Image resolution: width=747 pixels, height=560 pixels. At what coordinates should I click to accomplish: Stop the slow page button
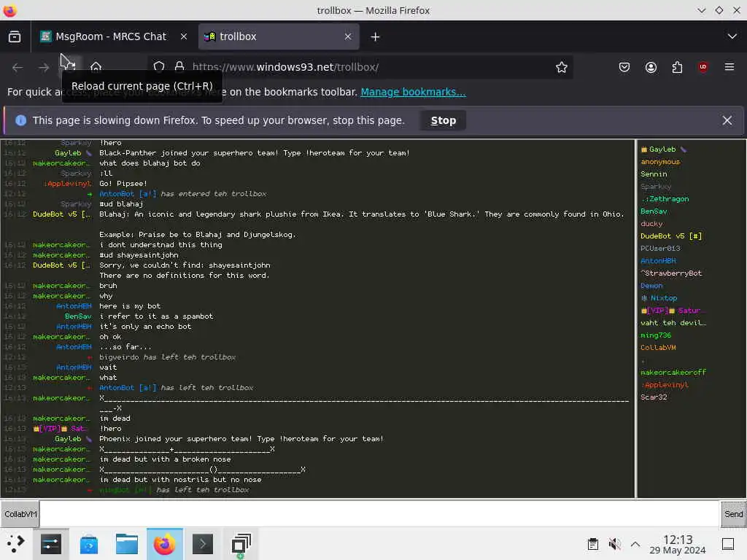(443, 120)
